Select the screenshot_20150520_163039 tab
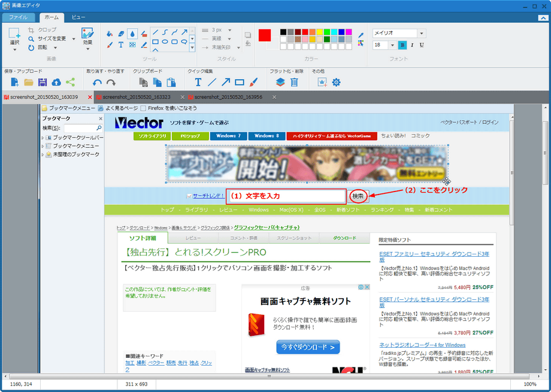Screen dimensions: 551x392 44,97
